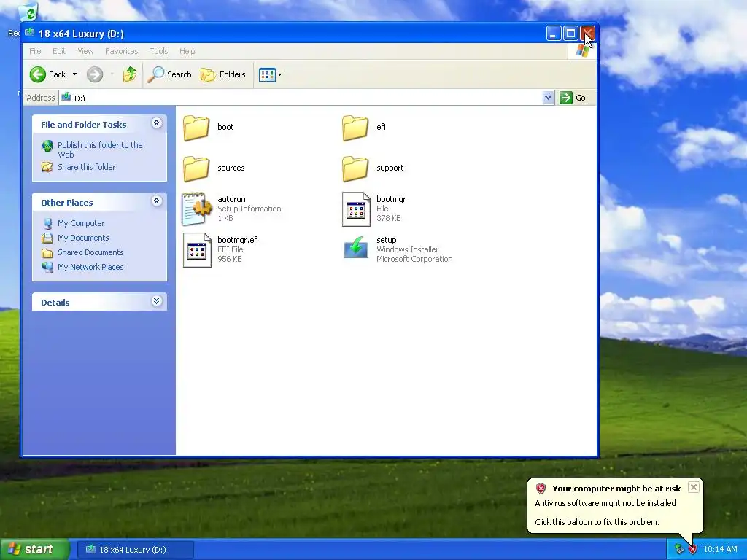Select the setup installer icon
This screenshot has height=560, width=747.
356,249
